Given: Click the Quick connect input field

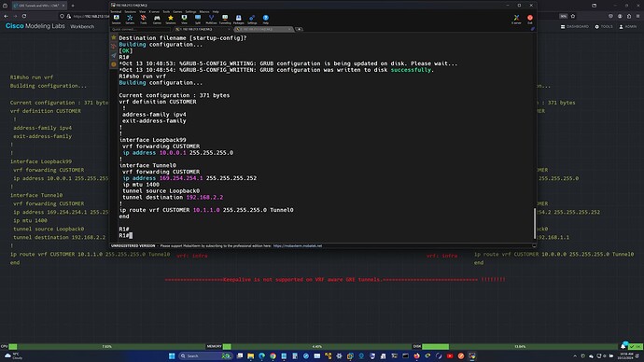Looking at the screenshot, I should (140, 29).
